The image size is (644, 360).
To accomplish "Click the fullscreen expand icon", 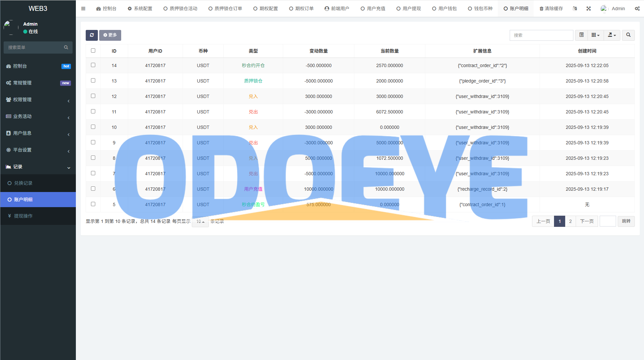I will [588, 9].
